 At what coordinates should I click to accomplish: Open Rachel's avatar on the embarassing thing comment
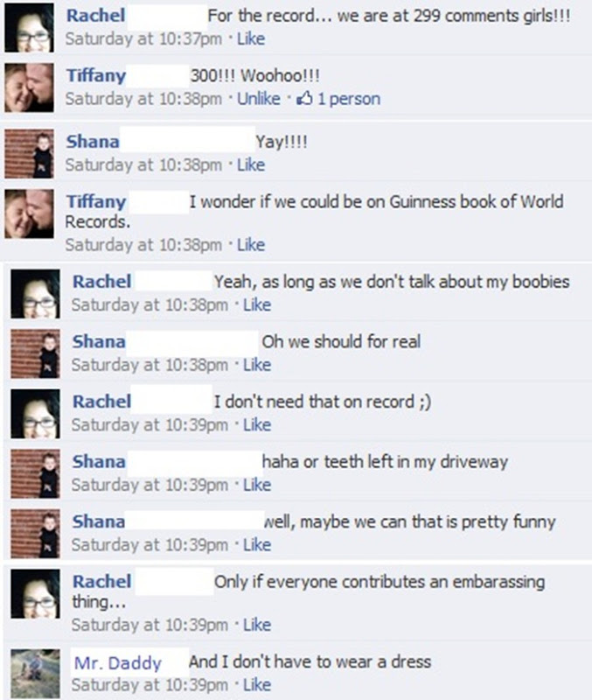click(35, 594)
